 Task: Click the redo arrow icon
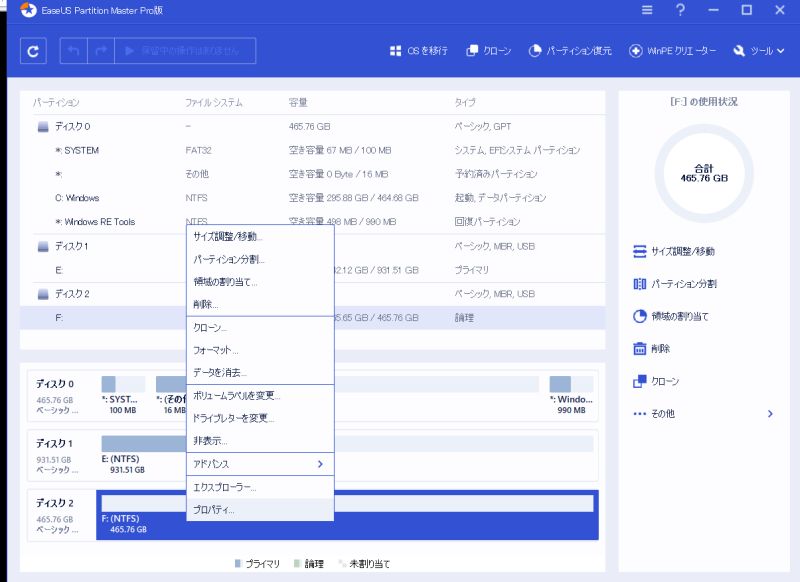(x=99, y=51)
